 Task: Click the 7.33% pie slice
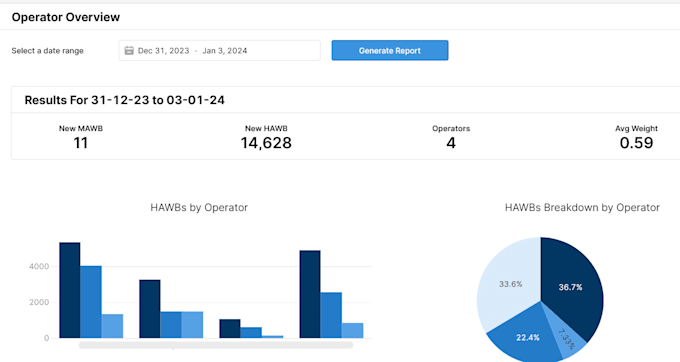pos(567,338)
